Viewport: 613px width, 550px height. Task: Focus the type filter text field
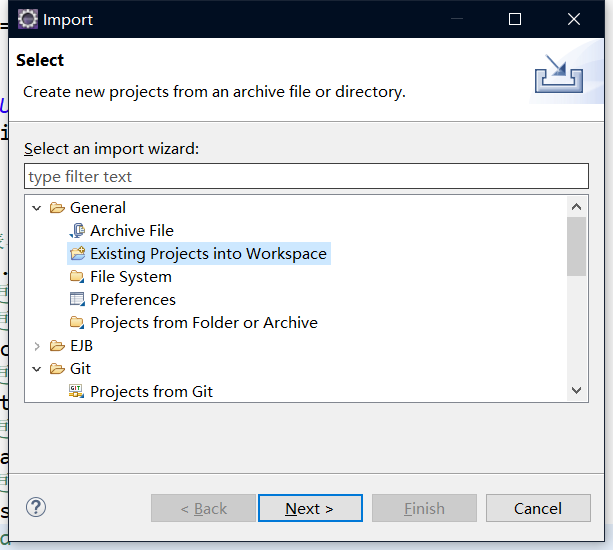(306, 177)
